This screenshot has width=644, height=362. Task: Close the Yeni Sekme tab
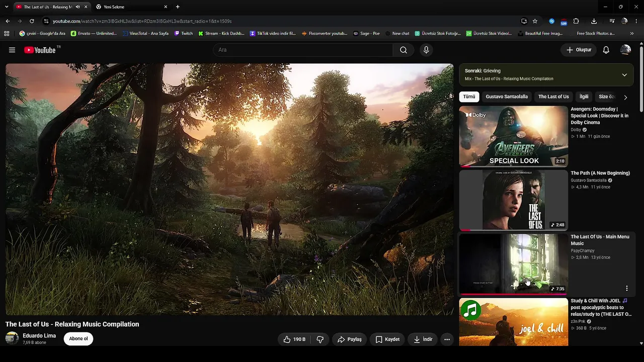click(x=166, y=7)
